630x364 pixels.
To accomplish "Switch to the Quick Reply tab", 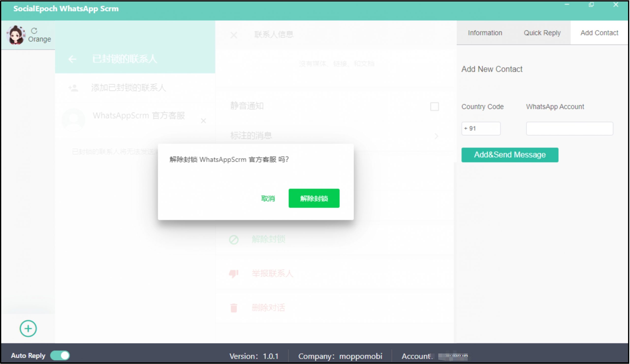I will click(542, 33).
